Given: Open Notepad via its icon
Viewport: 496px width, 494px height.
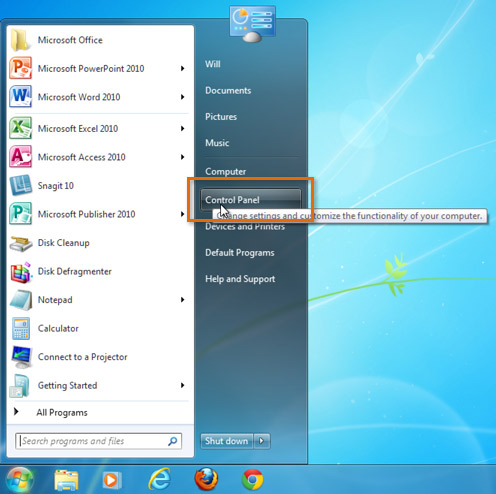Looking at the screenshot, I should pos(21,300).
